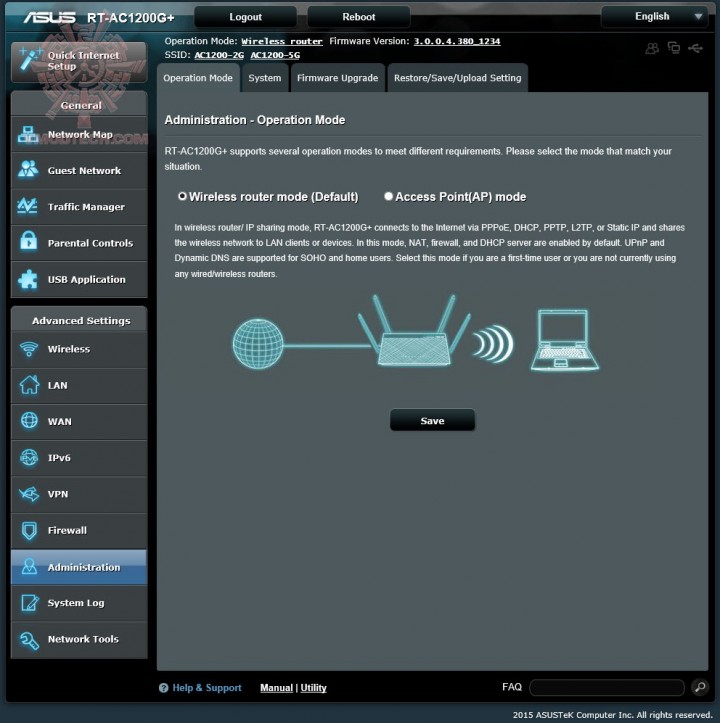Open Traffic Manager menu item
This screenshot has width=720, height=723.
tap(79, 207)
